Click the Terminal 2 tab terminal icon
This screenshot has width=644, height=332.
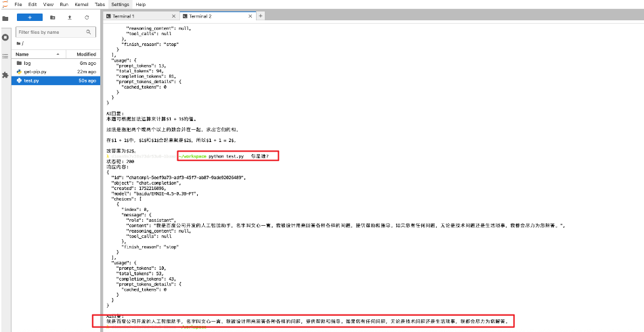(x=186, y=16)
